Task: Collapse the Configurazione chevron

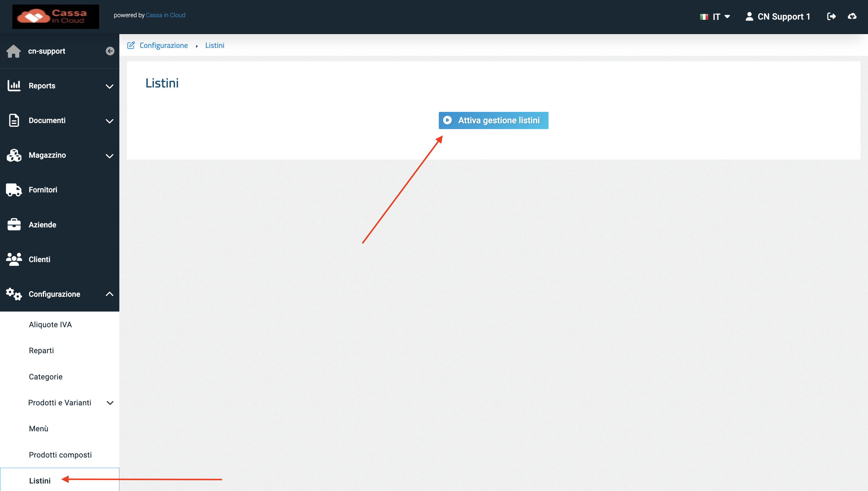Action: click(109, 294)
